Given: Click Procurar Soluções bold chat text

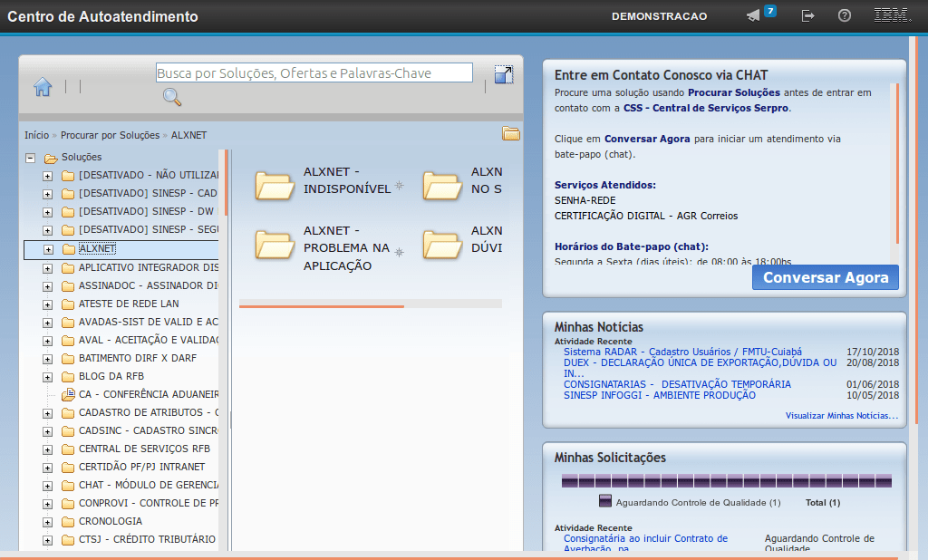Looking at the screenshot, I should click(734, 92).
